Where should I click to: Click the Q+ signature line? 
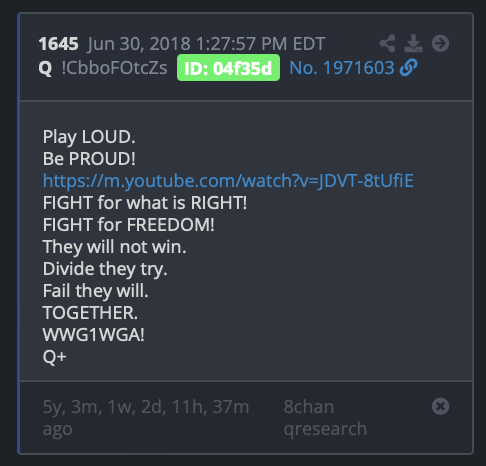pyautogui.click(x=55, y=357)
